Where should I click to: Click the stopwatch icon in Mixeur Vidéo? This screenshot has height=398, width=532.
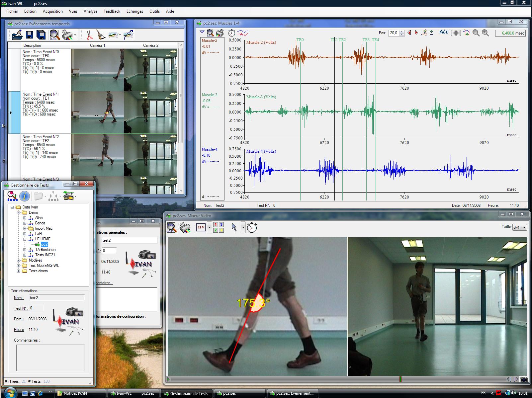[252, 227]
